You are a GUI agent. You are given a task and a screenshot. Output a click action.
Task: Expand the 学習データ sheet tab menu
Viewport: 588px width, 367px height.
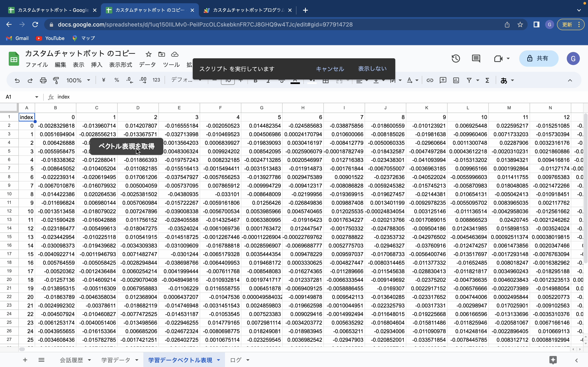coord(137,360)
